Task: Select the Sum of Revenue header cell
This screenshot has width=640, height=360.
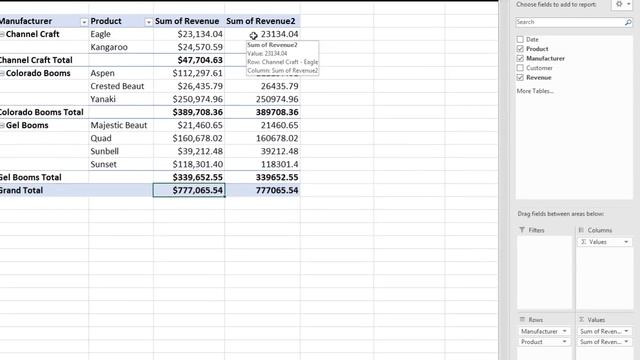Action: pyautogui.click(x=189, y=21)
